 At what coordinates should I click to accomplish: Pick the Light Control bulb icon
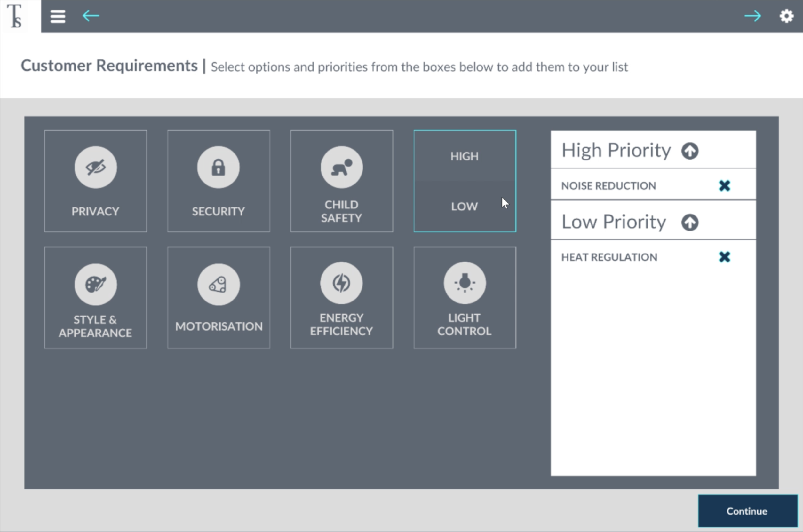pyautogui.click(x=465, y=283)
